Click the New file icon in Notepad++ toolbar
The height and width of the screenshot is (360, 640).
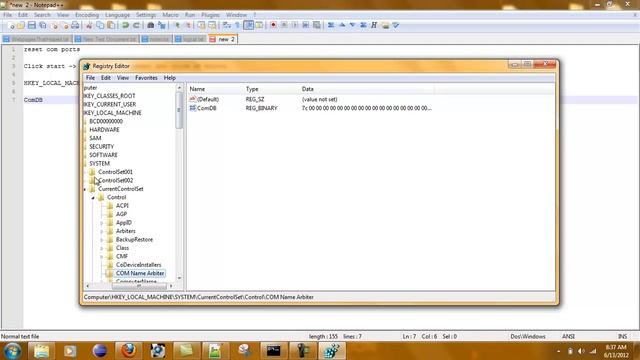point(11,25)
